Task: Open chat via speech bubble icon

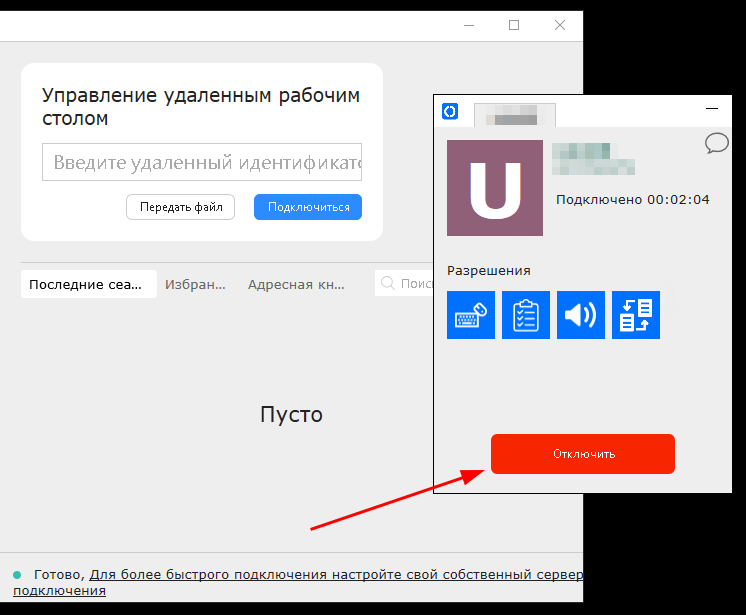Action: 716,143
